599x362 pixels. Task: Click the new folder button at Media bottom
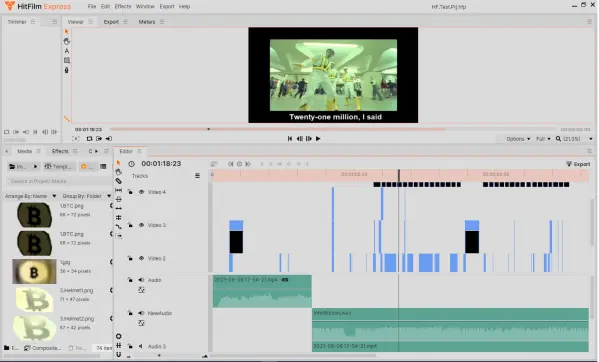(x=11, y=348)
